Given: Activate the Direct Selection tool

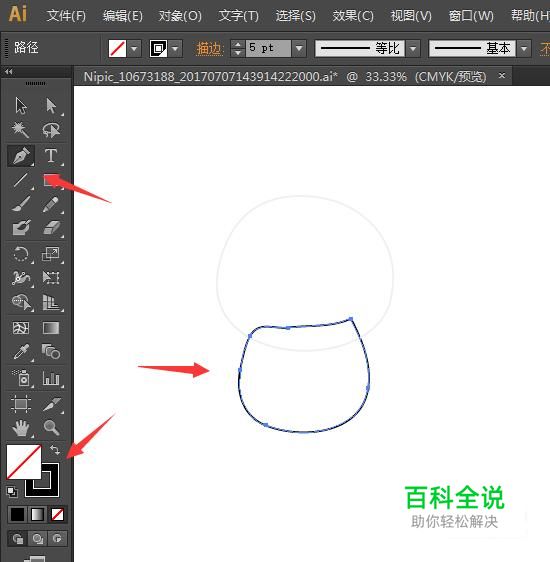Looking at the screenshot, I should [x=51, y=106].
